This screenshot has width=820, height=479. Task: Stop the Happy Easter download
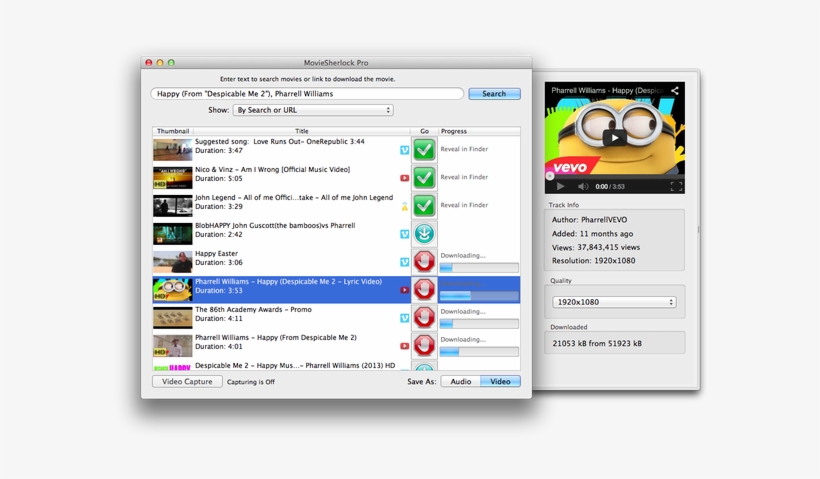(x=424, y=261)
